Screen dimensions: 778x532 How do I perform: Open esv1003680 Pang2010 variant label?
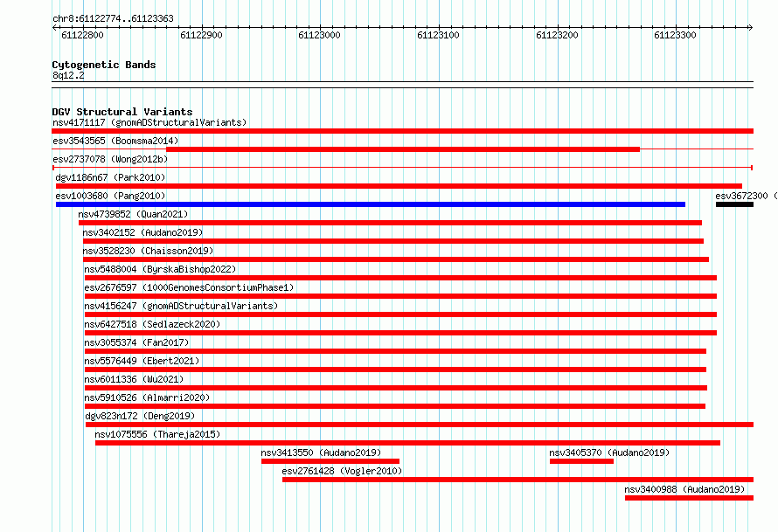pos(110,196)
